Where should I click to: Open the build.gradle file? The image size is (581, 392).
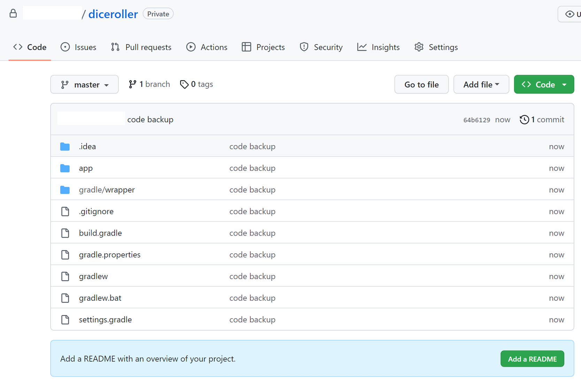coord(100,233)
